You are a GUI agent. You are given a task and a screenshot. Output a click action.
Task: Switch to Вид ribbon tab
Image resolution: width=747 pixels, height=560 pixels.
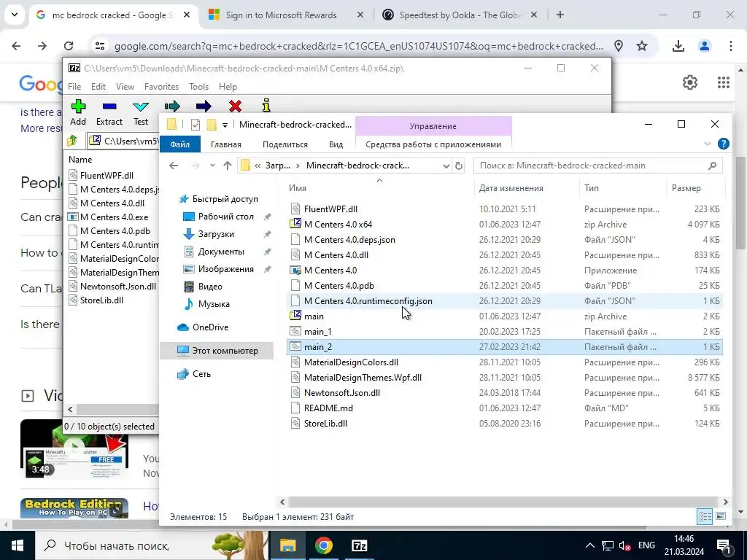click(336, 144)
